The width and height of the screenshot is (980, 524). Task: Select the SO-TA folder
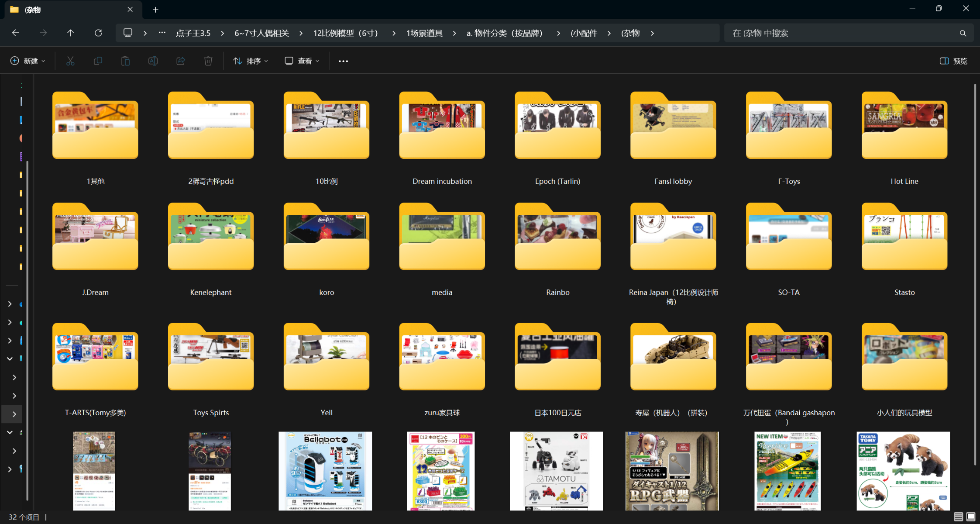pyautogui.click(x=789, y=249)
